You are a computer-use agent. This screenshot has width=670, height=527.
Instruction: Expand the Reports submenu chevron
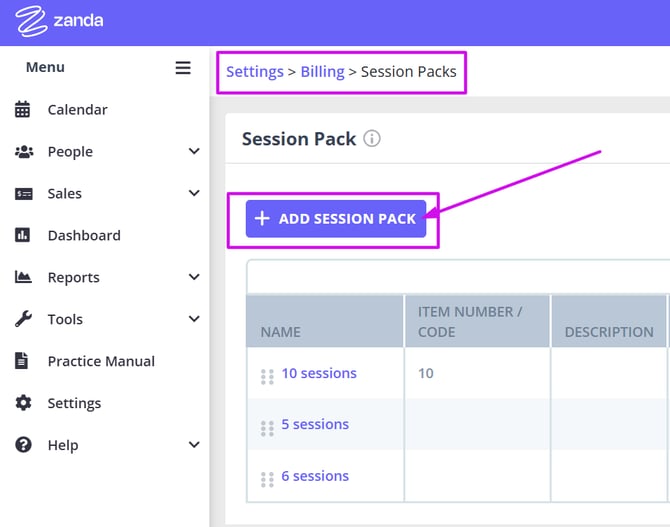(x=194, y=278)
